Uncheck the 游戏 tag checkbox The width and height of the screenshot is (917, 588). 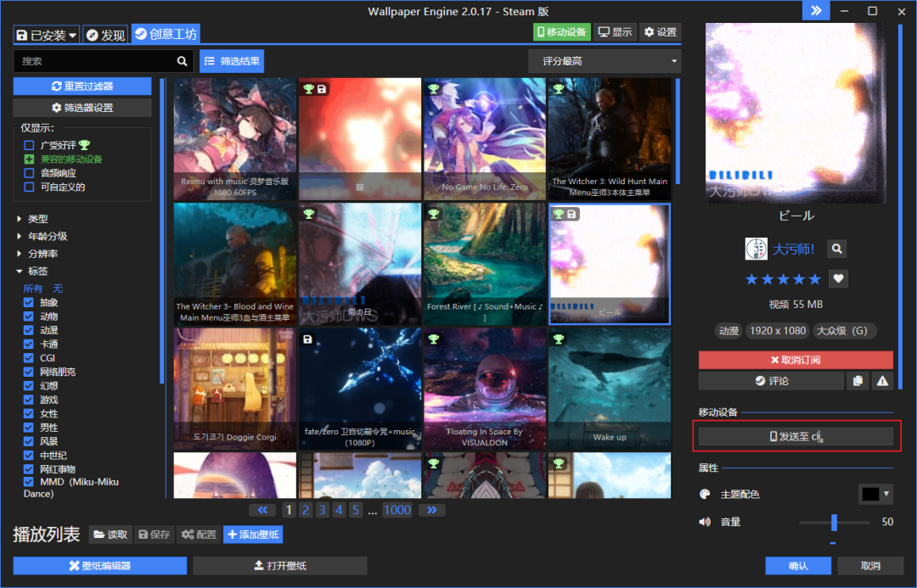point(28,400)
